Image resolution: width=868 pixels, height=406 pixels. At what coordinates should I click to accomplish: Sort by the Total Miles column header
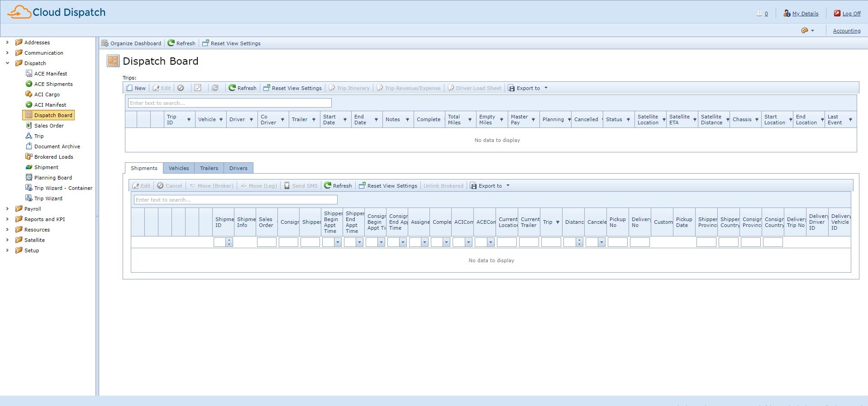coord(454,120)
